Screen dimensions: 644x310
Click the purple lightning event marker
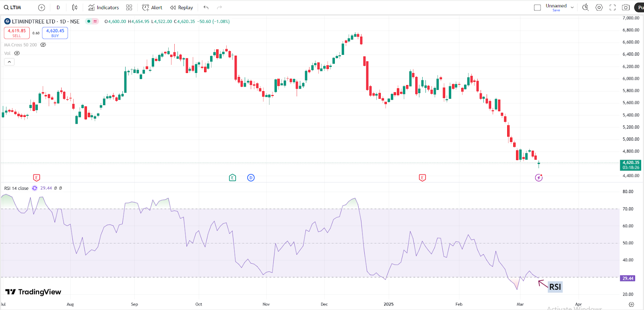539,177
